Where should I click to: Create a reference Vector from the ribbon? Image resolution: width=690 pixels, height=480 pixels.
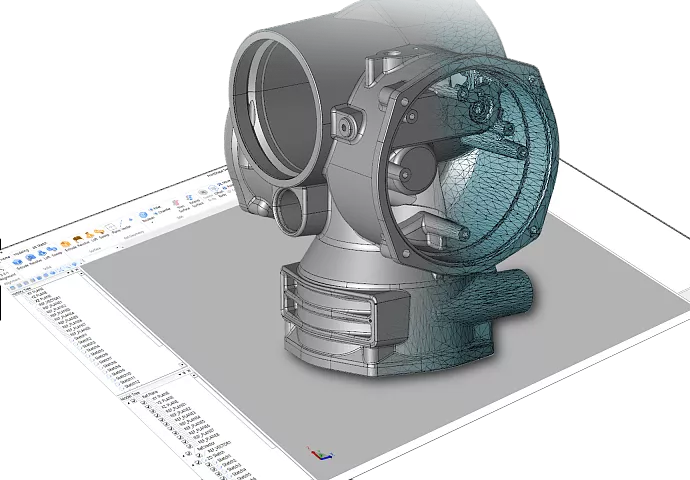click(x=123, y=224)
